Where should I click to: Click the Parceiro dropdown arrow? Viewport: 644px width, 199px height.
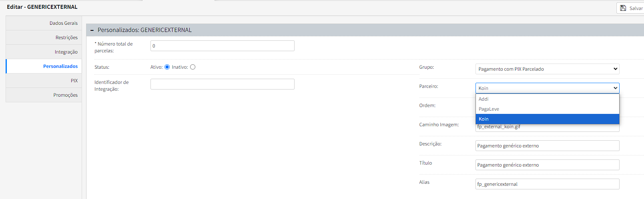pyautogui.click(x=615, y=88)
